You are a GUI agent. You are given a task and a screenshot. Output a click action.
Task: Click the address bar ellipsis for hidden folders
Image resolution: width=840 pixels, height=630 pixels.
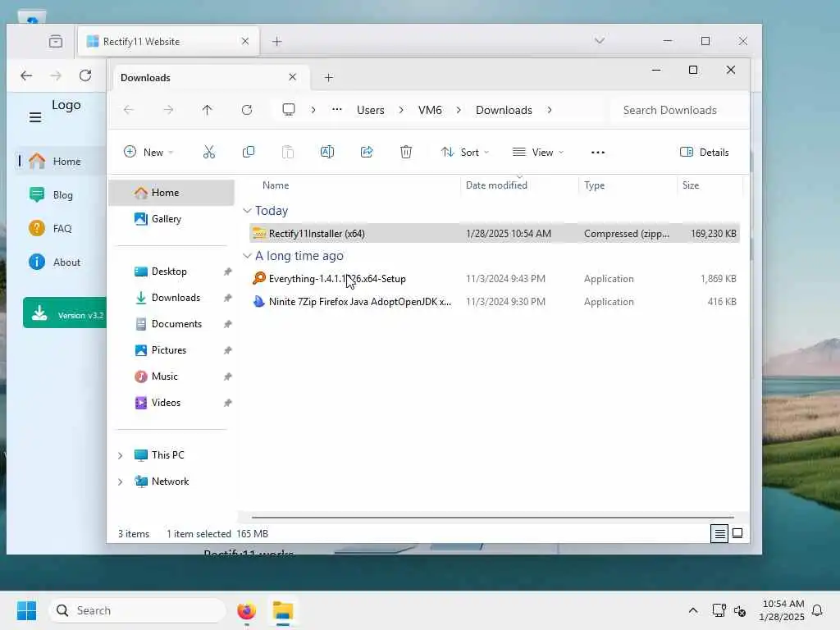click(337, 110)
